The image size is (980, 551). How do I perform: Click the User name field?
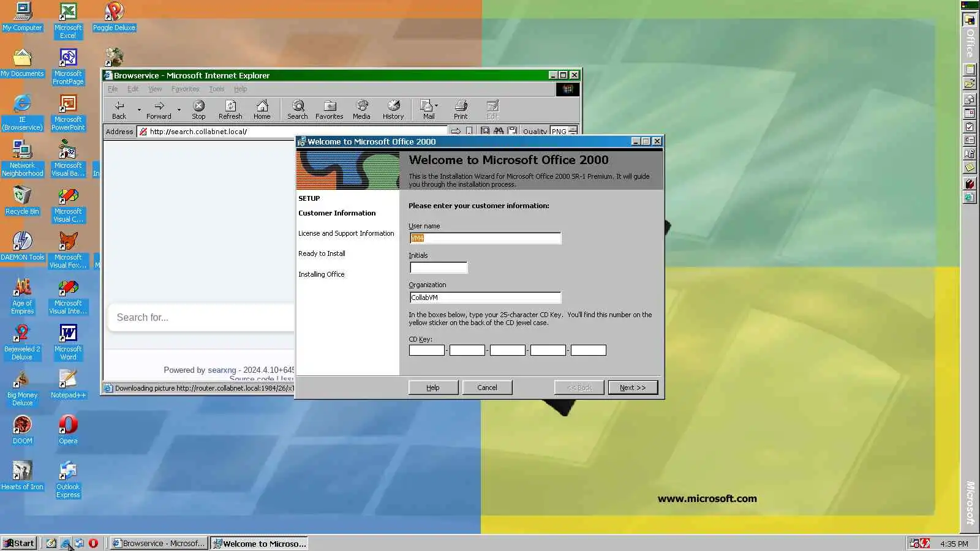pyautogui.click(x=485, y=238)
